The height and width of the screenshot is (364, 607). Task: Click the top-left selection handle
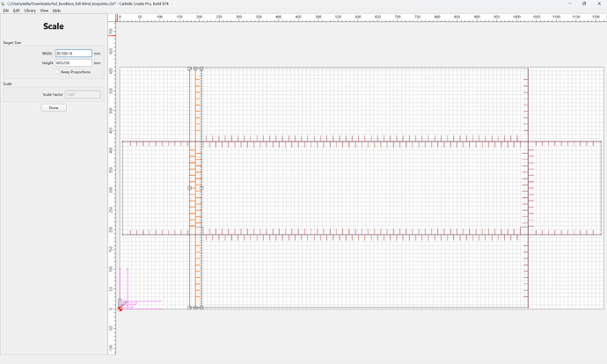click(x=189, y=69)
